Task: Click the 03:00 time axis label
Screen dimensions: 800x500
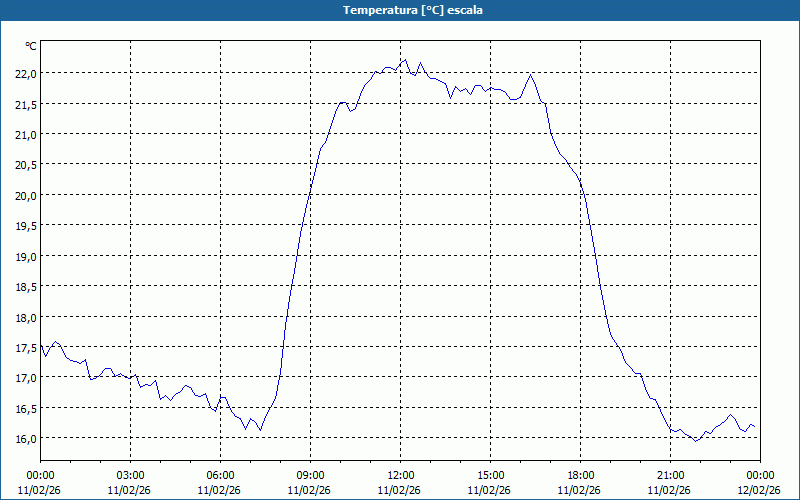Action: [x=130, y=475]
